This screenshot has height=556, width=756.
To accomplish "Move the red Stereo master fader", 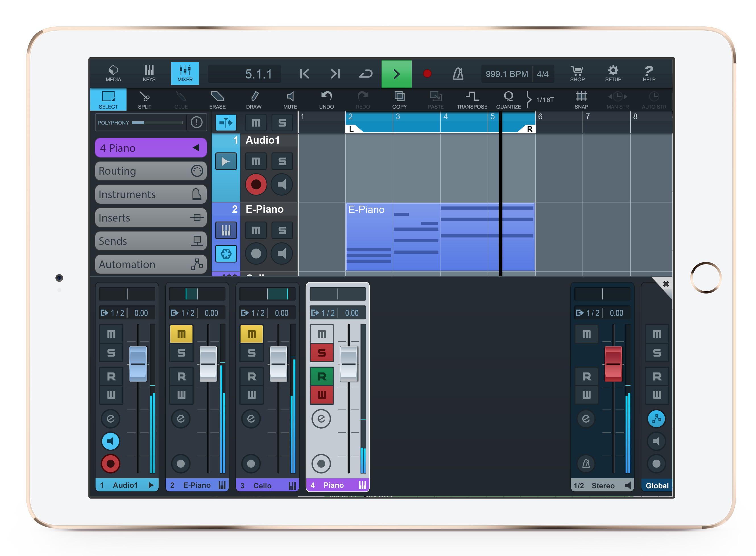I will point(613,364).
